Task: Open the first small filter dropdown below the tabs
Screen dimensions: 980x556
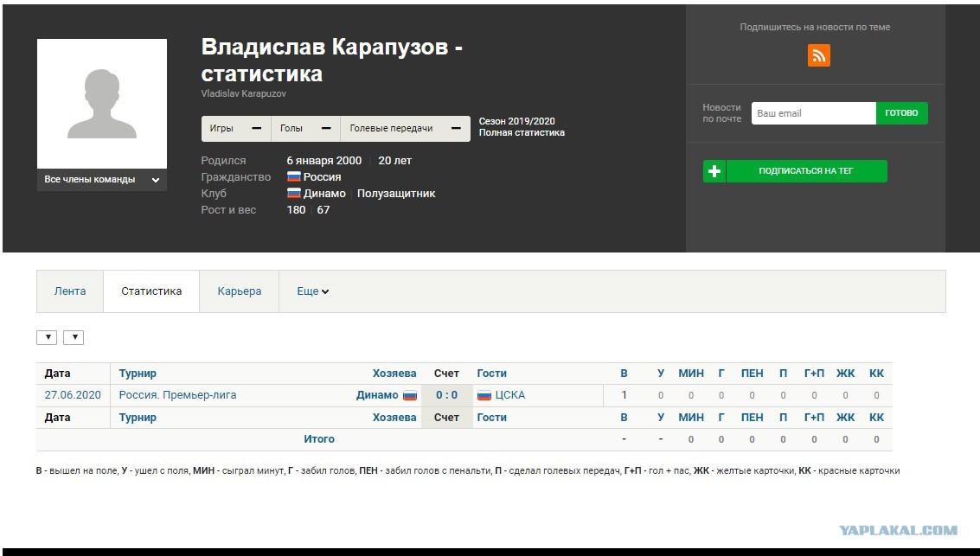Action: [47, 337]
